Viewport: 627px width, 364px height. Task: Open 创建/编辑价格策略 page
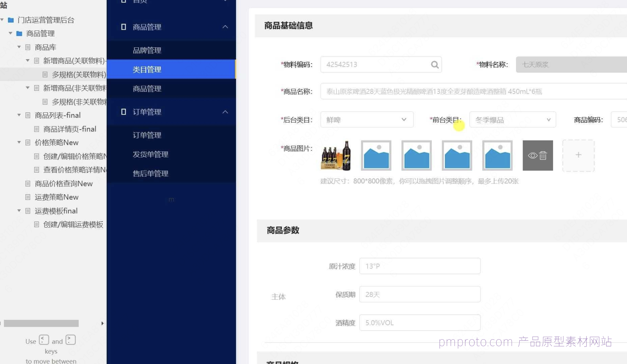pos(75,156)
